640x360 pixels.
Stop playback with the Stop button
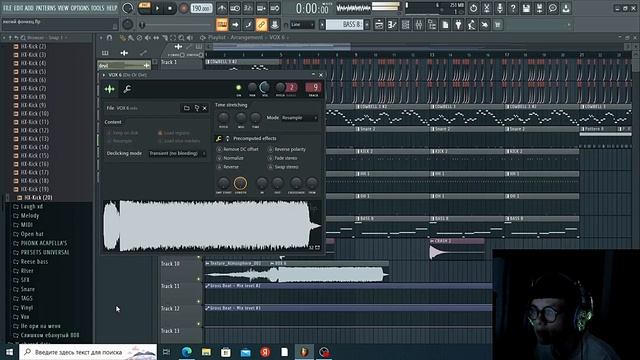(170, 8)
